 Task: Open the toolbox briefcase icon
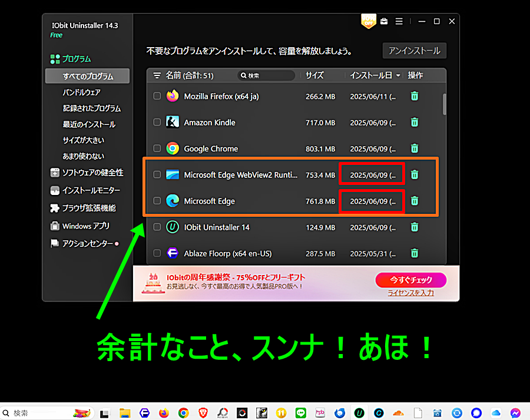(384, 21)
